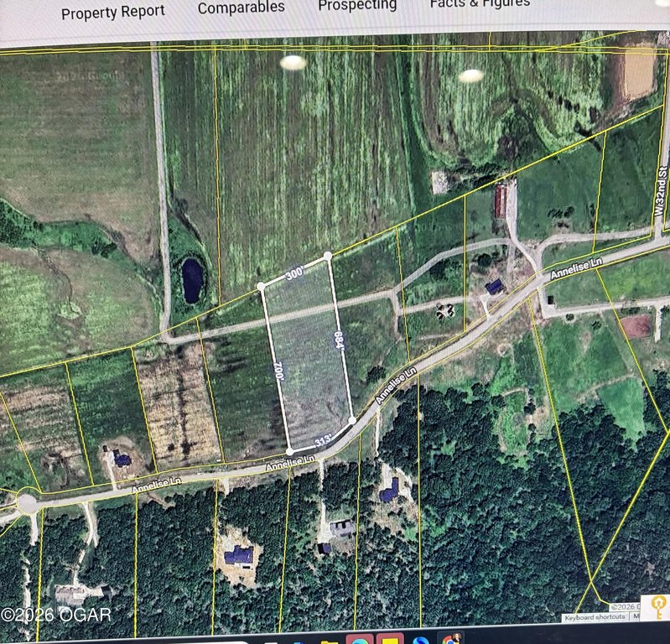Open the Property Report tab
Image resolution: width=670 pixels, height=644 pixels.
(x=113, y=13)
